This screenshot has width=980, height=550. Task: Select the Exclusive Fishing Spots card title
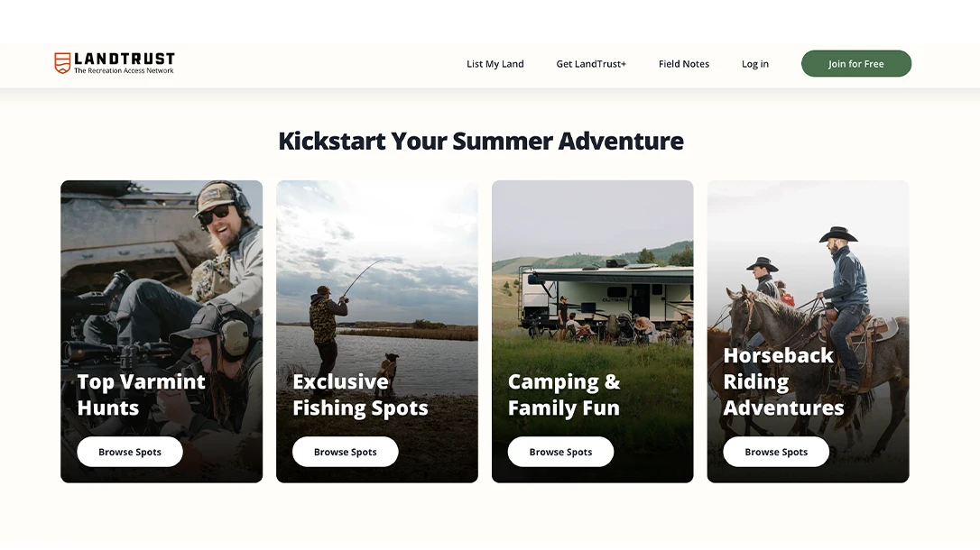tap(360, 395)
